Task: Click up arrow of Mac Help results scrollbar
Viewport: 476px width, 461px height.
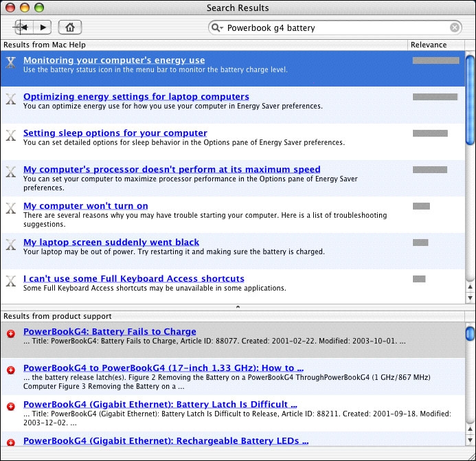Action: [471, 286]
